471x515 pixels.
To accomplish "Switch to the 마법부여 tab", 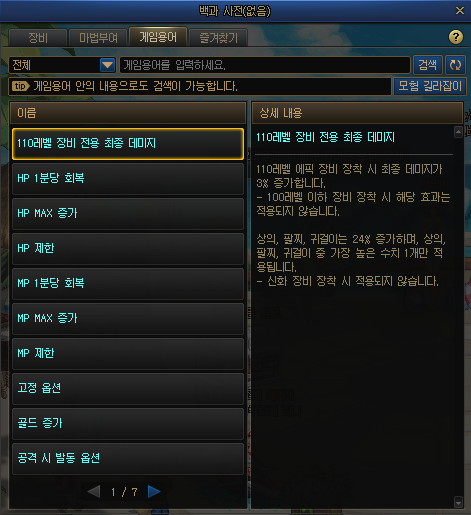I will point(98,38).
